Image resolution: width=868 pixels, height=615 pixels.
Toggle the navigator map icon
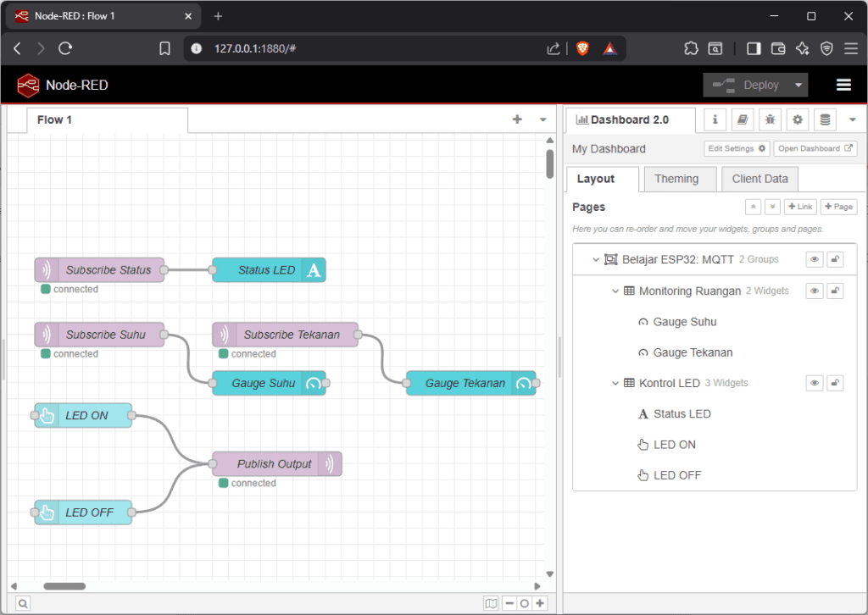click(491, 603)
